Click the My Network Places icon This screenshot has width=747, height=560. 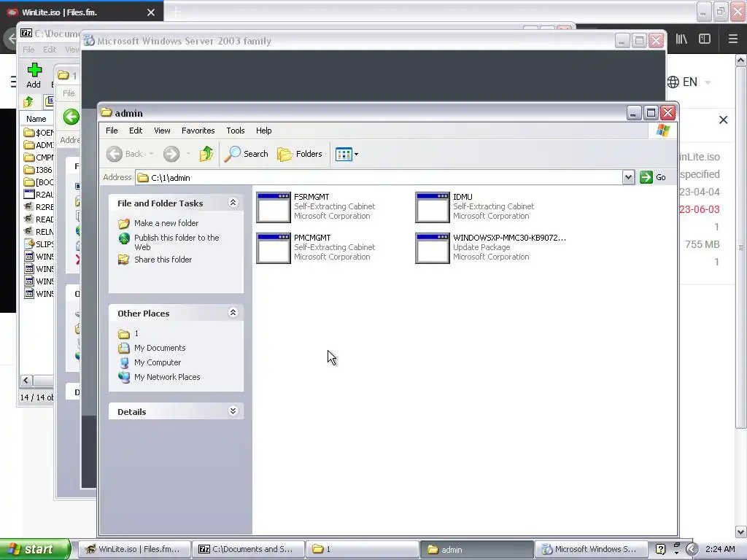pyautogui.click(x=124, y=377)
